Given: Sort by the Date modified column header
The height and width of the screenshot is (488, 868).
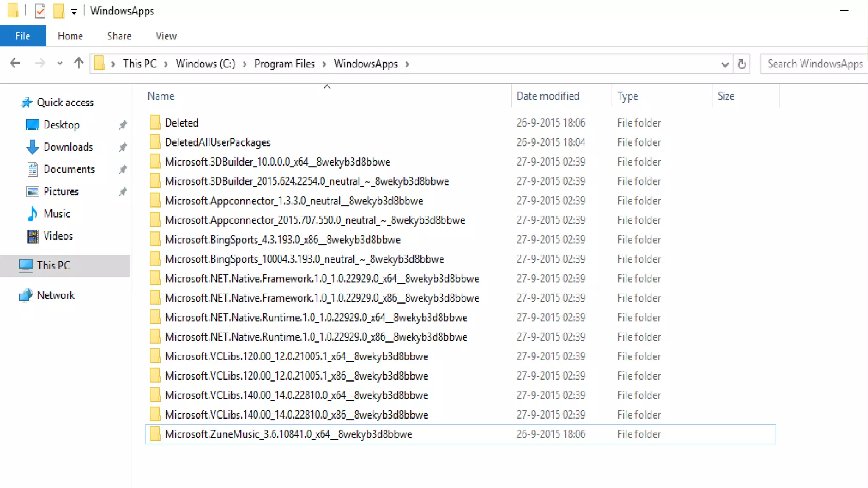Looking at the screenshot, I should (562, 96).
